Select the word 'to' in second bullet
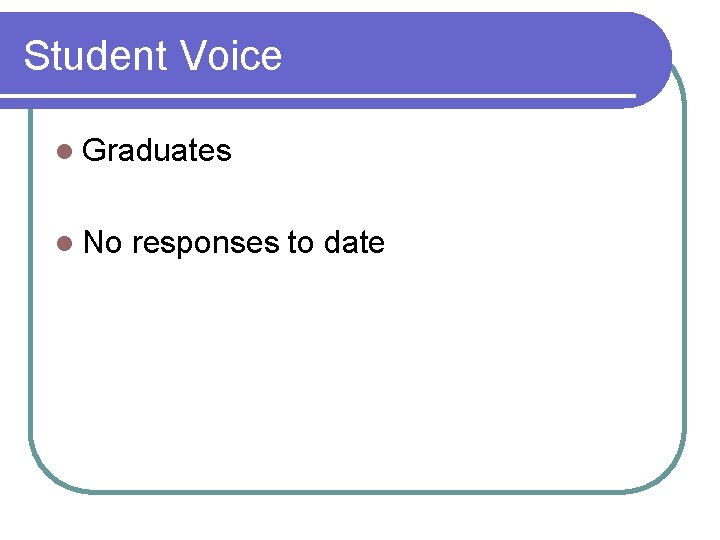The width and height of the screenshot is (720, 540). (301, 242)
